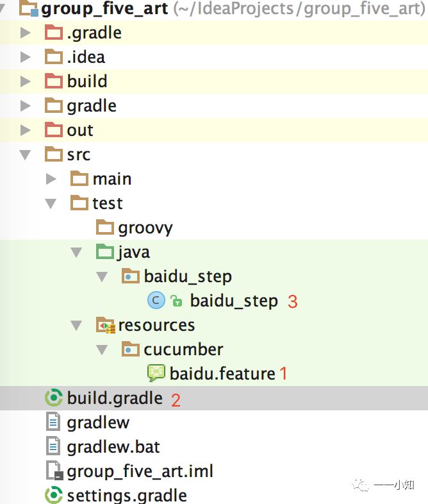428x504 pixels.
Task: Click the settings.gradle Gradle icon
Action: tap(53, 496)
